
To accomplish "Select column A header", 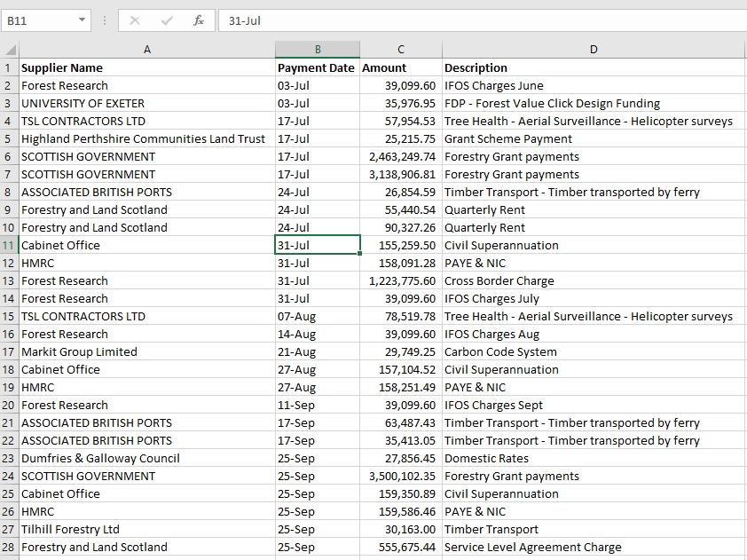I will point(147,50).
